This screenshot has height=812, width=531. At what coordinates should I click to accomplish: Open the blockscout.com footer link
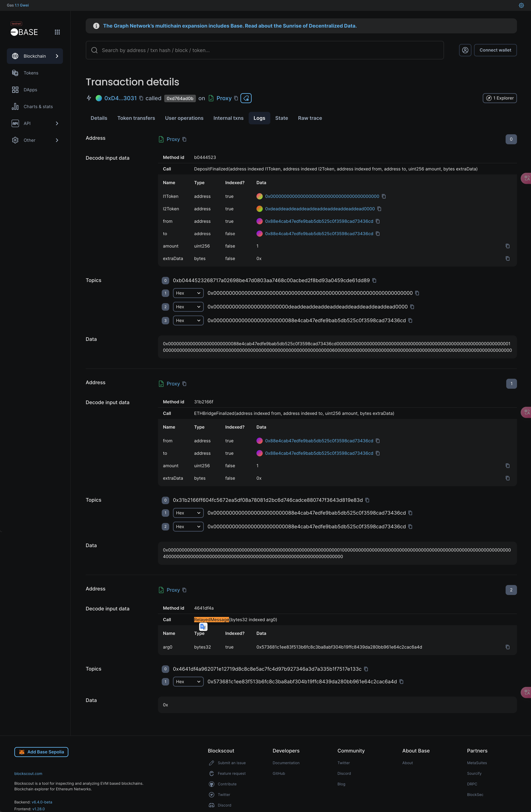28,774
